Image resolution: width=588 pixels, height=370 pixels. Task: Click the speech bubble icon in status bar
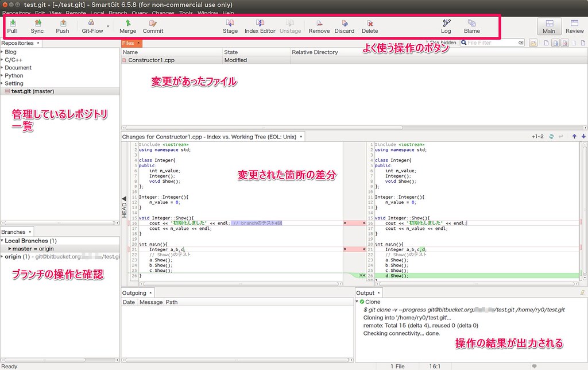(x=535, y=366)
